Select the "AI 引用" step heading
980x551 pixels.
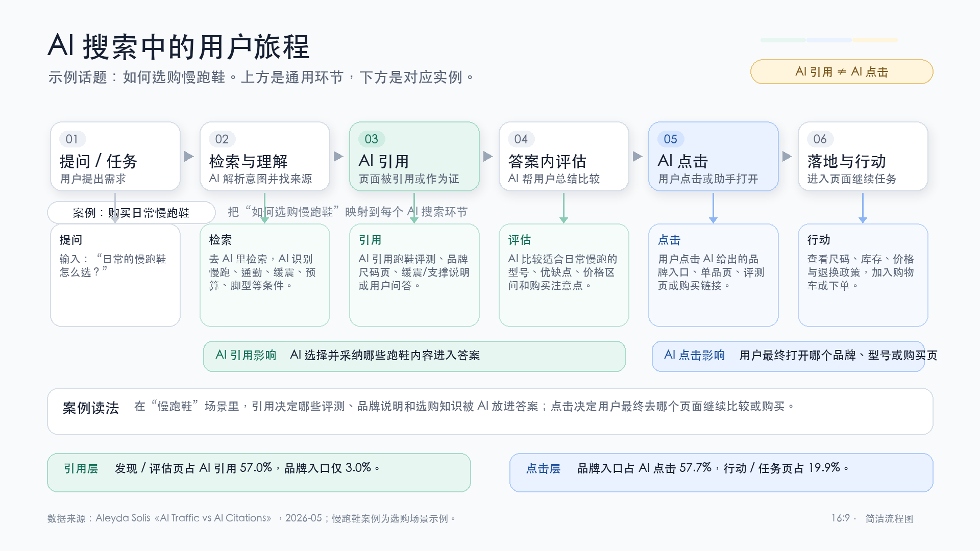384,161
